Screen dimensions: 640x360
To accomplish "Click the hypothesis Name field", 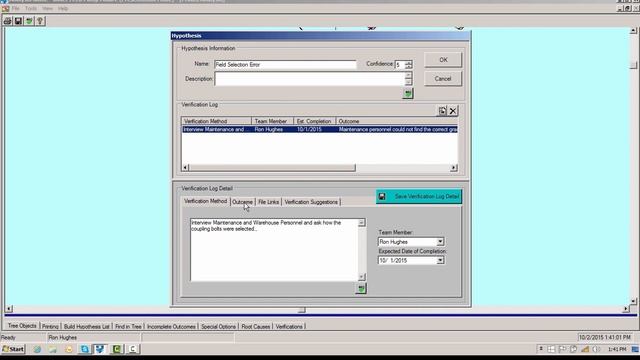I will click(x=285, y=64).
